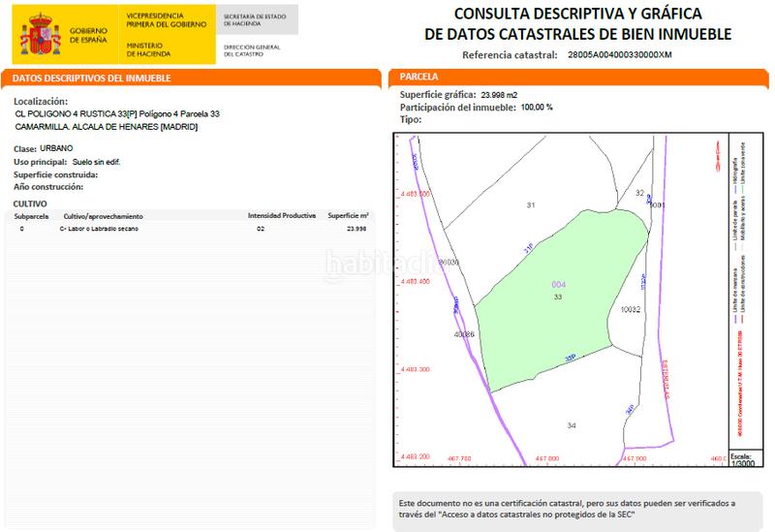Click the cadastral reference number 28005A004000330000XM

click(619, 55)
